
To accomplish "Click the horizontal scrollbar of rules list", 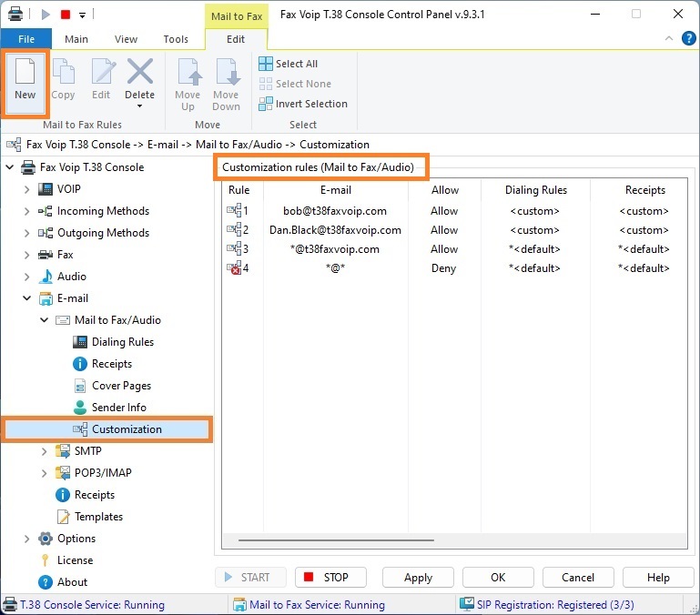I will [x=336, y=540].
